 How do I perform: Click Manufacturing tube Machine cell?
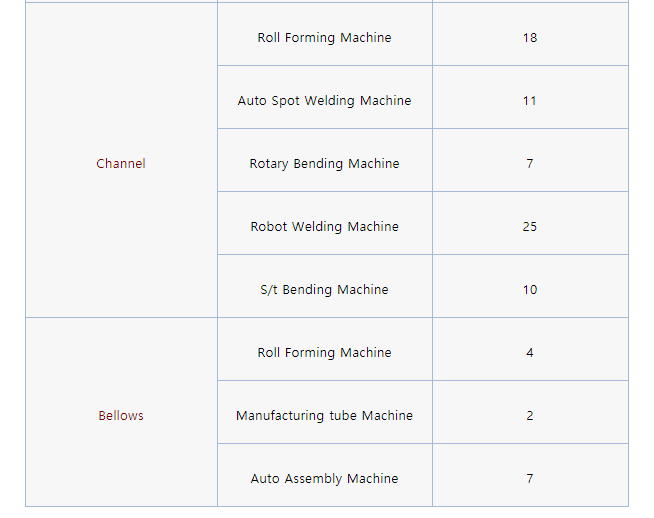(x=324, y=412)
